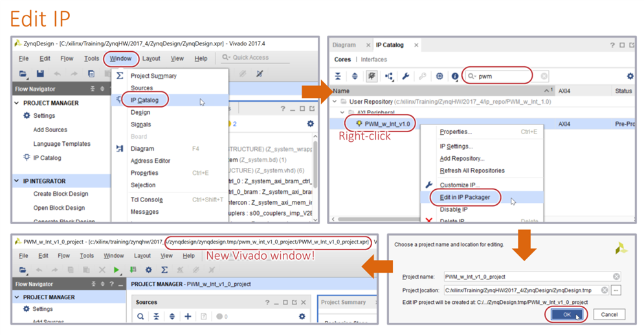Switch to the Diagram tab
The width and height of the screenshot is (644, 335).
click(344, 45)
